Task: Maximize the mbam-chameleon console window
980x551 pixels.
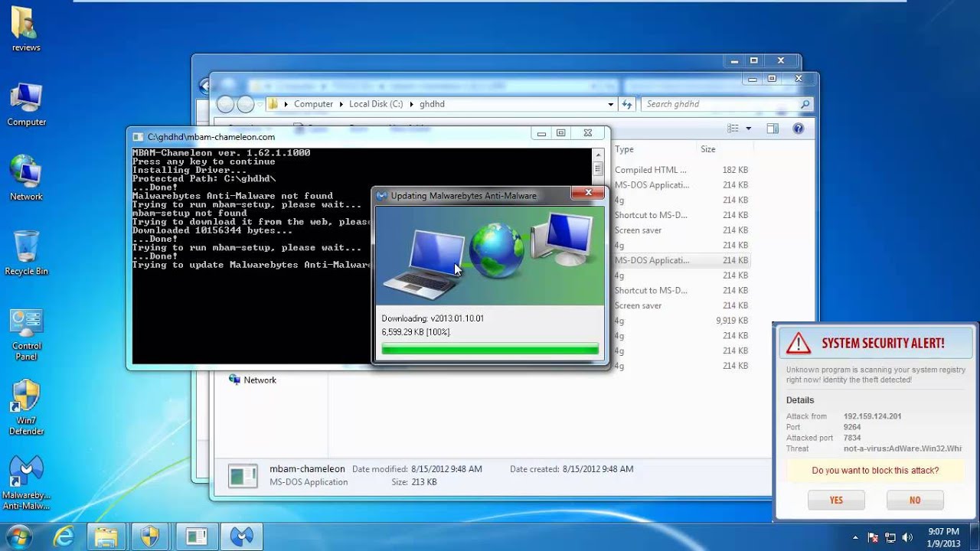Action: tap(560, 133)
